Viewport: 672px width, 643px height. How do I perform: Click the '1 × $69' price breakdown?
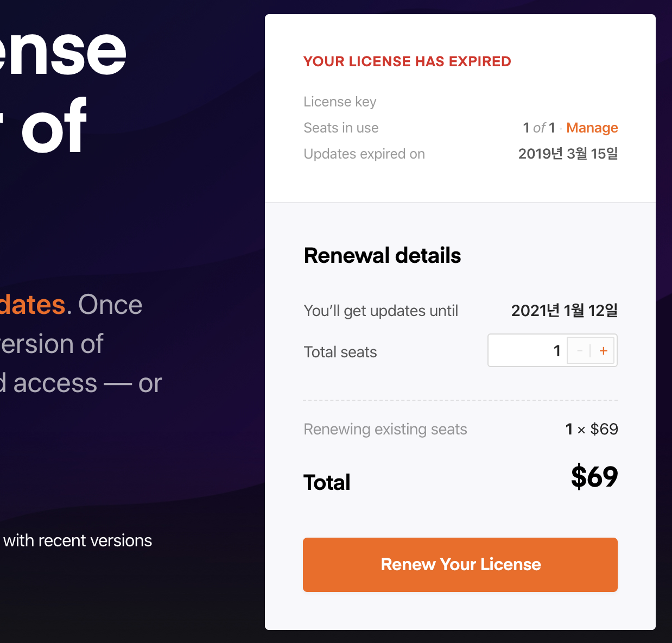[591, 429]
